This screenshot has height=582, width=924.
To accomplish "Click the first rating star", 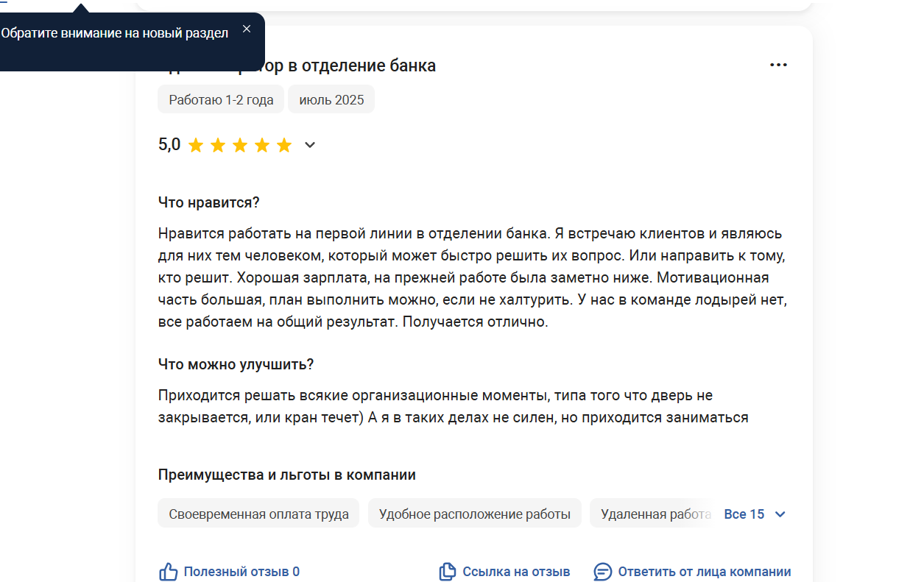I will tap(196, 145).
